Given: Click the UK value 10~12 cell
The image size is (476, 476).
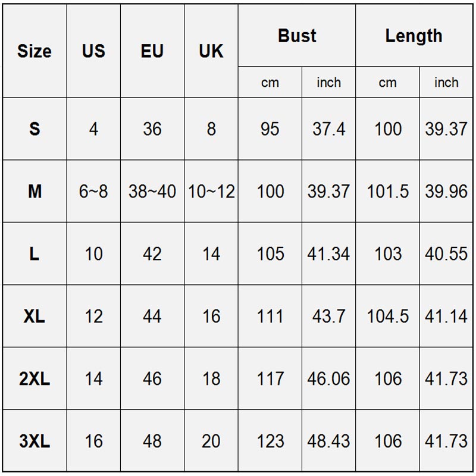Looking at the screenshot, I should [x=211, y=192].
